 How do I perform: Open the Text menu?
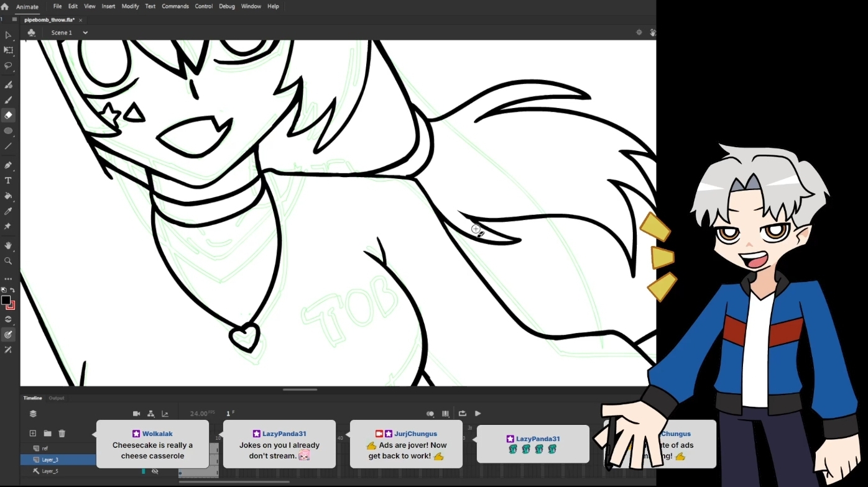click(x=150, y=6)
